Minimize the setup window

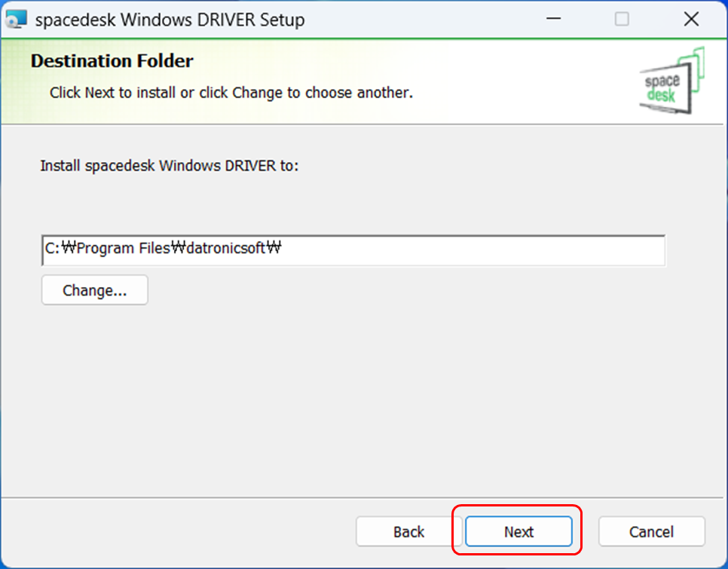(553, 19)
